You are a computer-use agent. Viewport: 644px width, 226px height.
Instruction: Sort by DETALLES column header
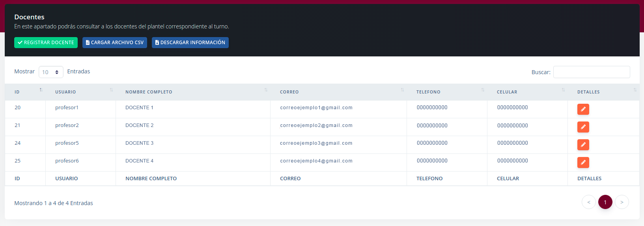tap(588, 92)
